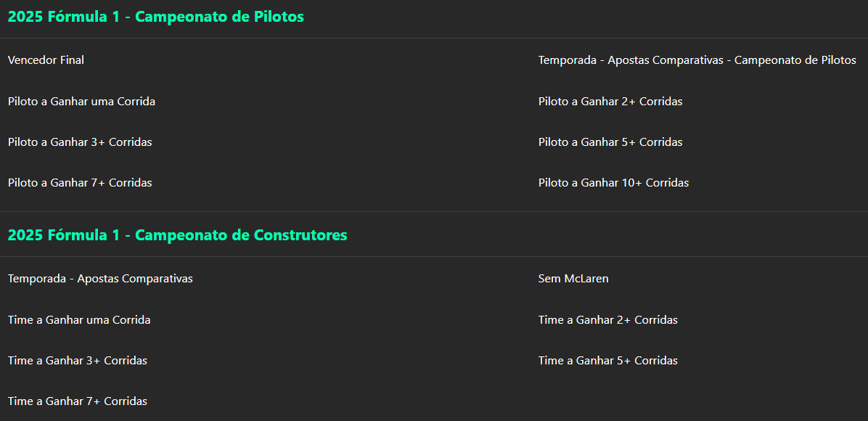
Task: Open Pilotos season comparative bets link
Action: (697, 60)
